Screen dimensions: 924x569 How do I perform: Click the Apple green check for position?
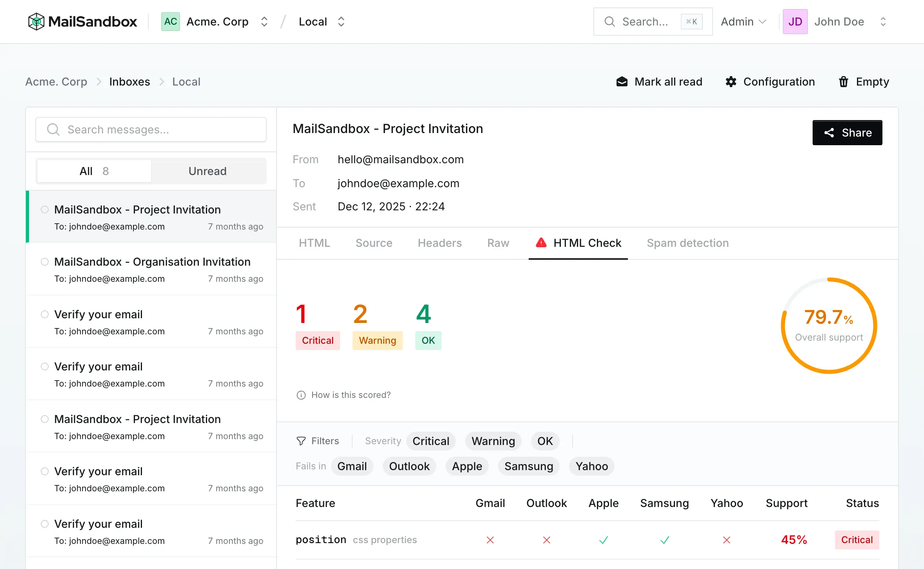coord(604,540)
